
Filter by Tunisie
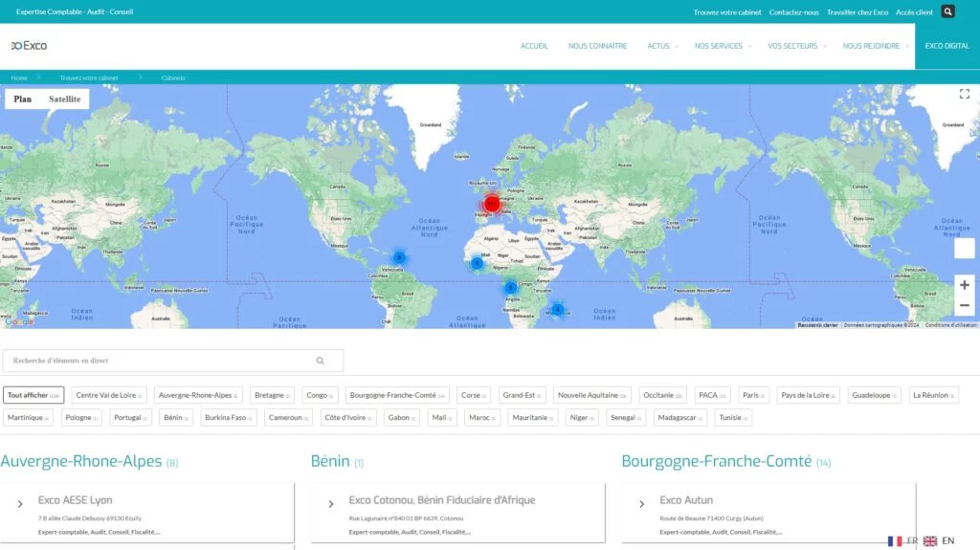[733, 417]
